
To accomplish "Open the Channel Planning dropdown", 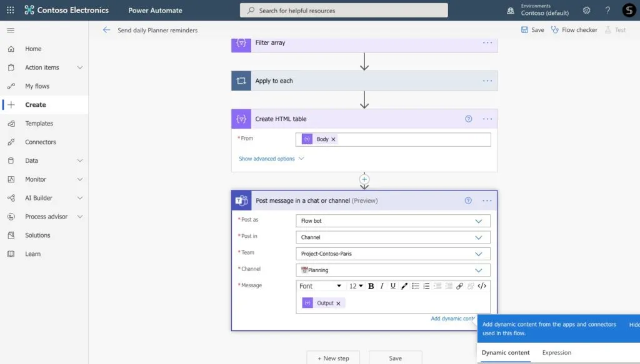I will click(x=393, y=270).
